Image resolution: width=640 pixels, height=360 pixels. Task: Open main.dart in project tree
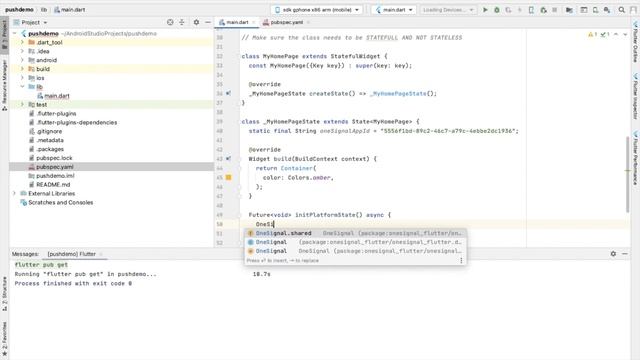pos(57,96)
